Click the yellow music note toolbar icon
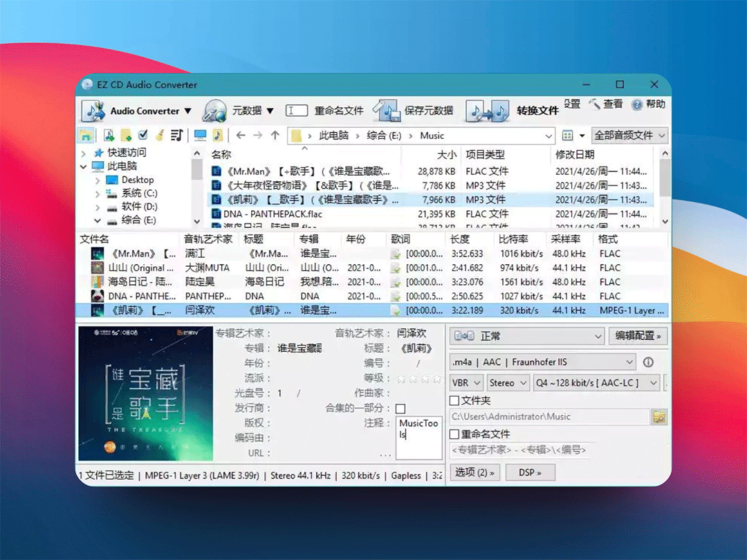Viewport: 747px width, 560px height. pyautogui.click(x=217, y=136)
